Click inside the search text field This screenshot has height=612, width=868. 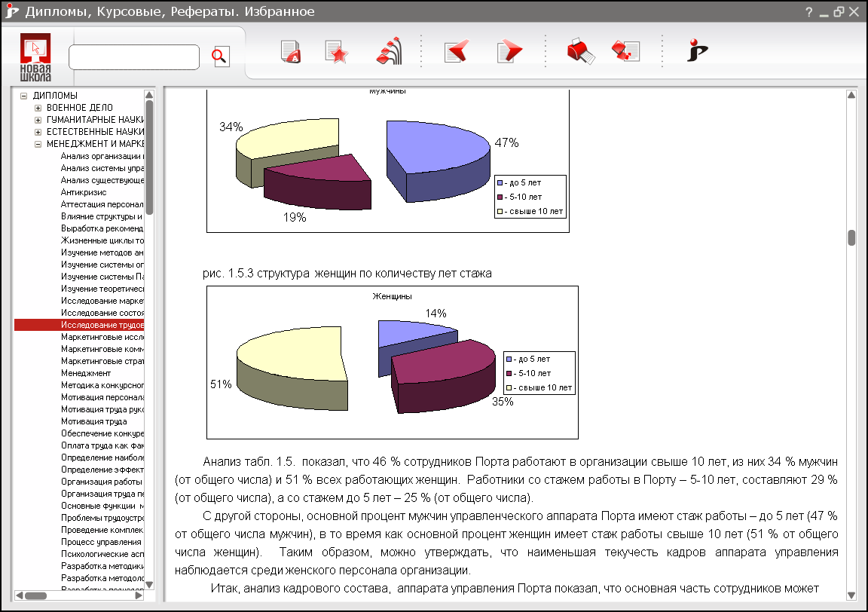pyautogui.click(x=134, y=57)
